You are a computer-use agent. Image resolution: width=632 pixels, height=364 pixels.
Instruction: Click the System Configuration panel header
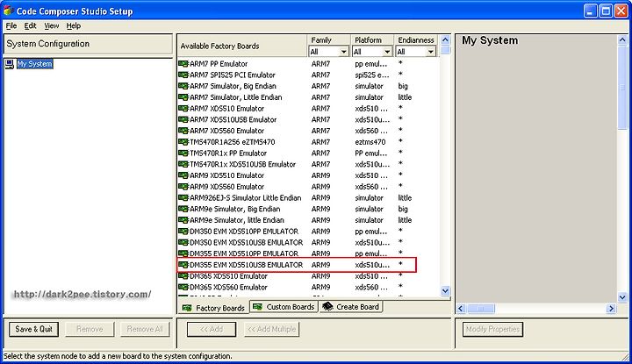point(88,44)
